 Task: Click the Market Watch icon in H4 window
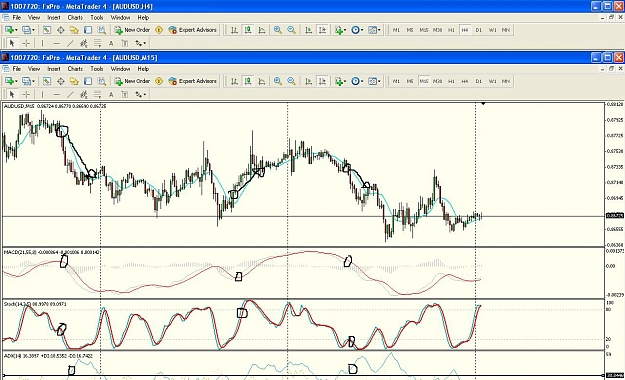point(47,30)
